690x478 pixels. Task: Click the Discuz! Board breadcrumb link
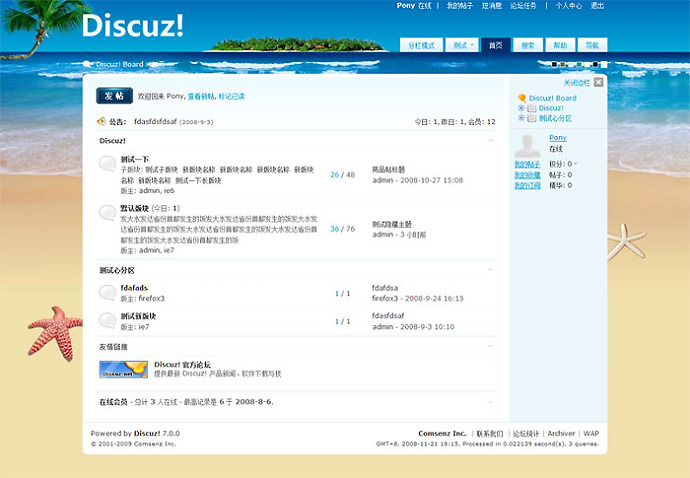pyautogui.click(x=120, y=64)
